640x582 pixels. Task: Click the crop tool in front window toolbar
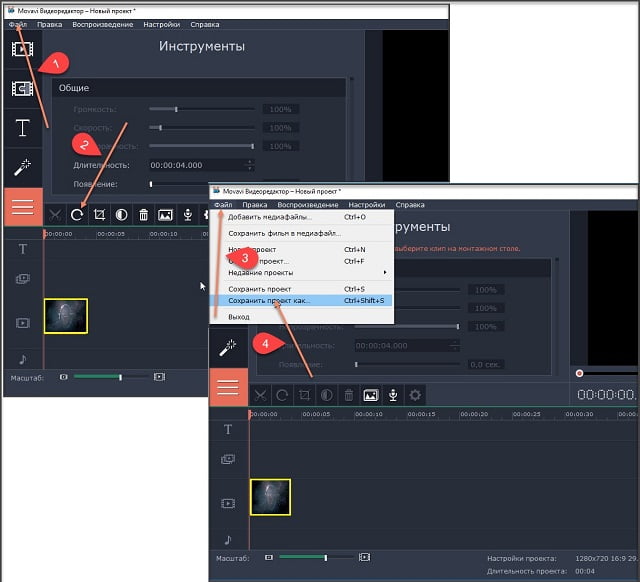point(304,395)
